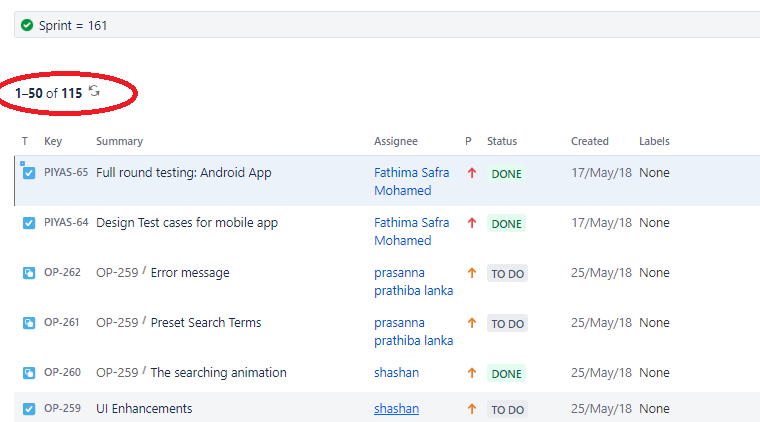Sort issues by Created date column
The width and height of the screenshot is (760, 422).
(x=590, y=142)
